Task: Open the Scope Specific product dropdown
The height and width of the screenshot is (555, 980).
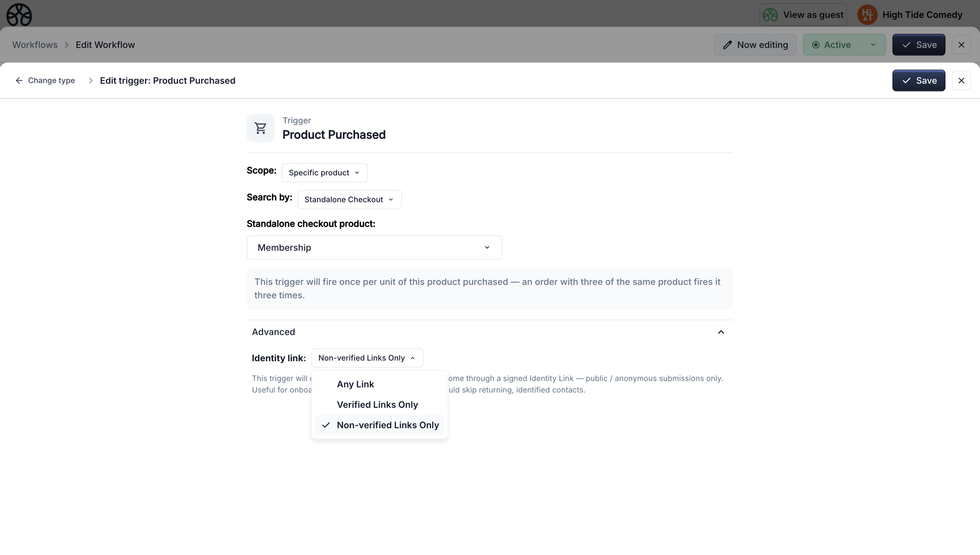Action: tap(324, 173)
